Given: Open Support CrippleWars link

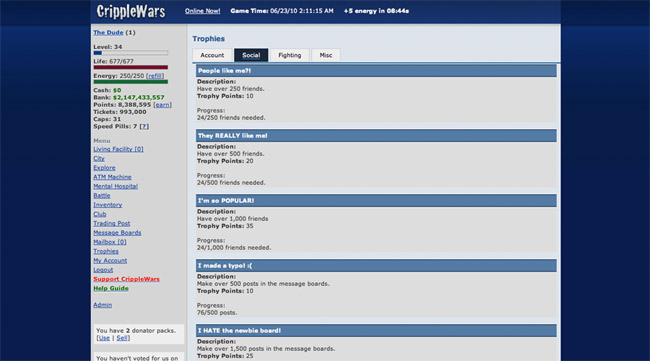Looking at the screenshot, I should pos(126,279).
